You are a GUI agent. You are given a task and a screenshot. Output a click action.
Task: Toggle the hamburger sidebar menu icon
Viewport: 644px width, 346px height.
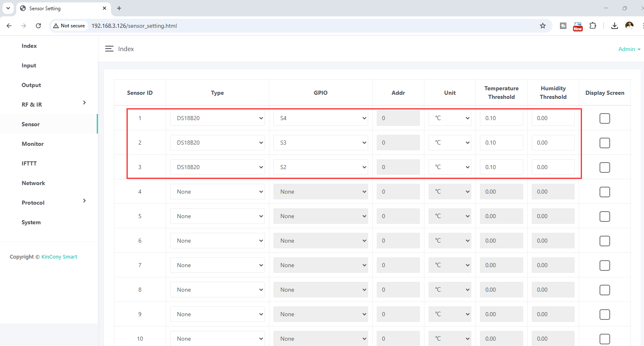109,49
